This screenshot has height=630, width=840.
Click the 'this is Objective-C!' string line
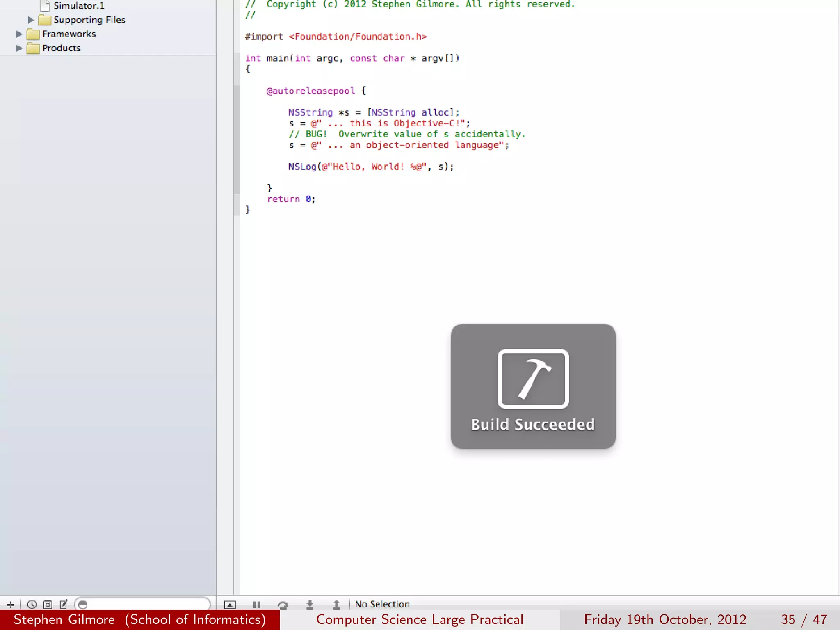[x=379, y=123]
